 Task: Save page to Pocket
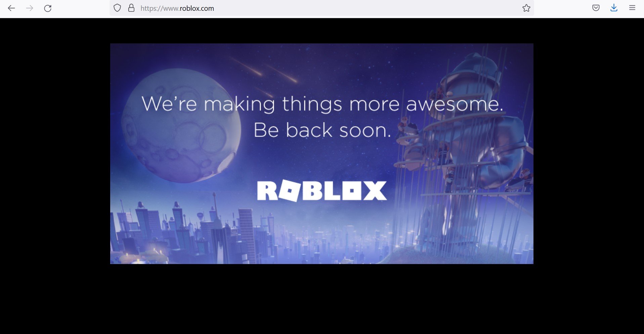[596, 8]
